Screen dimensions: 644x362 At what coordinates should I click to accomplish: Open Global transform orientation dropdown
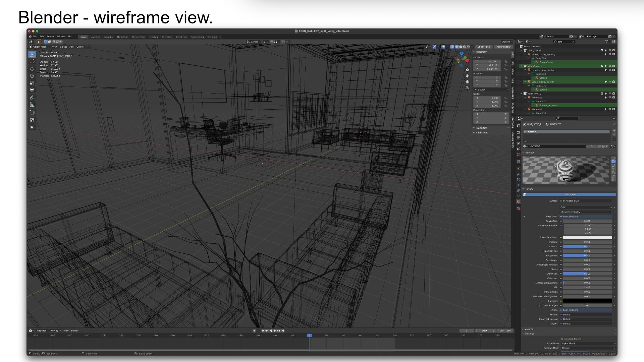tap(254, 42)
